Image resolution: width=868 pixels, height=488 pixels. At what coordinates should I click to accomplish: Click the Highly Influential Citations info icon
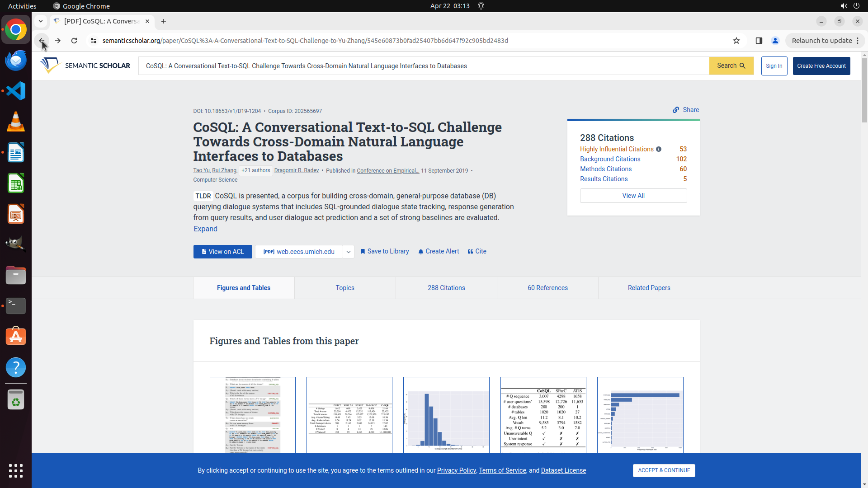coord(659,149)
